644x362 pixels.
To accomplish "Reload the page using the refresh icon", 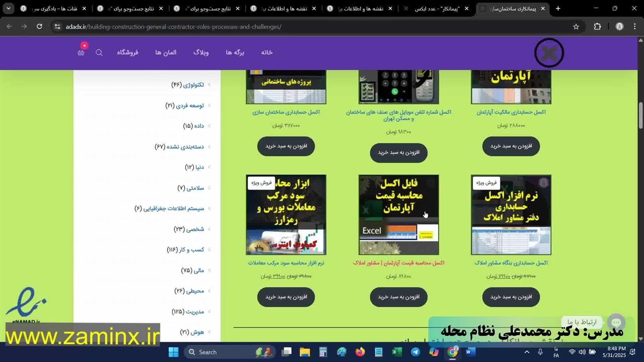I will (39, 27).
